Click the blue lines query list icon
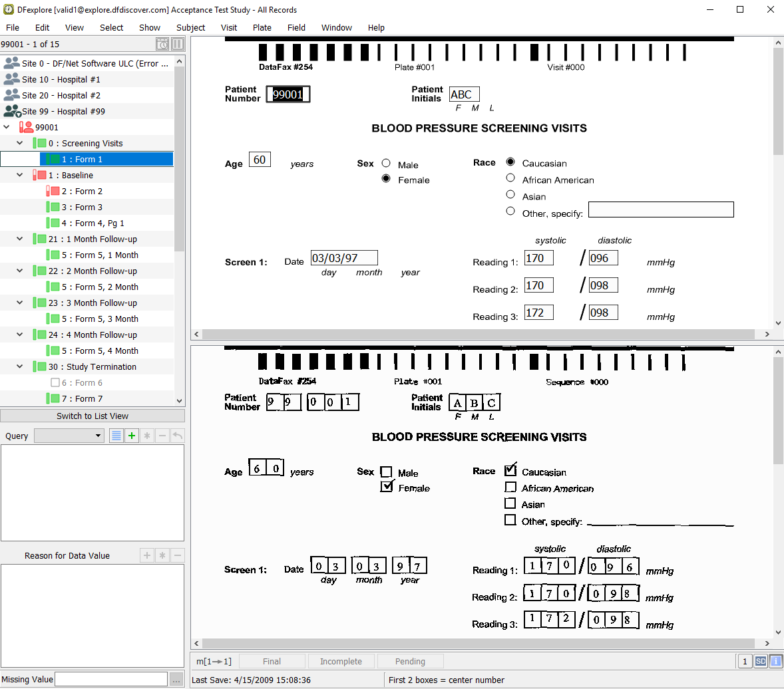The image size is (784, 689). coord(116,436)
